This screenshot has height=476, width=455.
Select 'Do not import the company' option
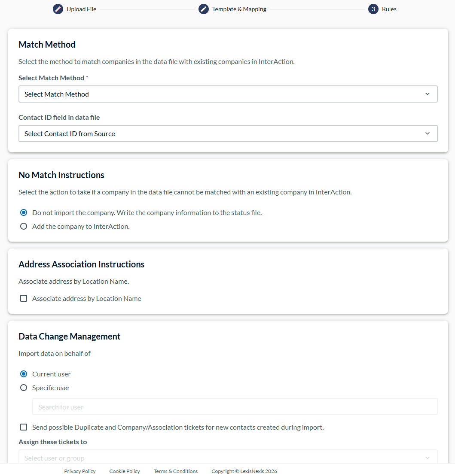pyautogui.click(x=23, y=212)
